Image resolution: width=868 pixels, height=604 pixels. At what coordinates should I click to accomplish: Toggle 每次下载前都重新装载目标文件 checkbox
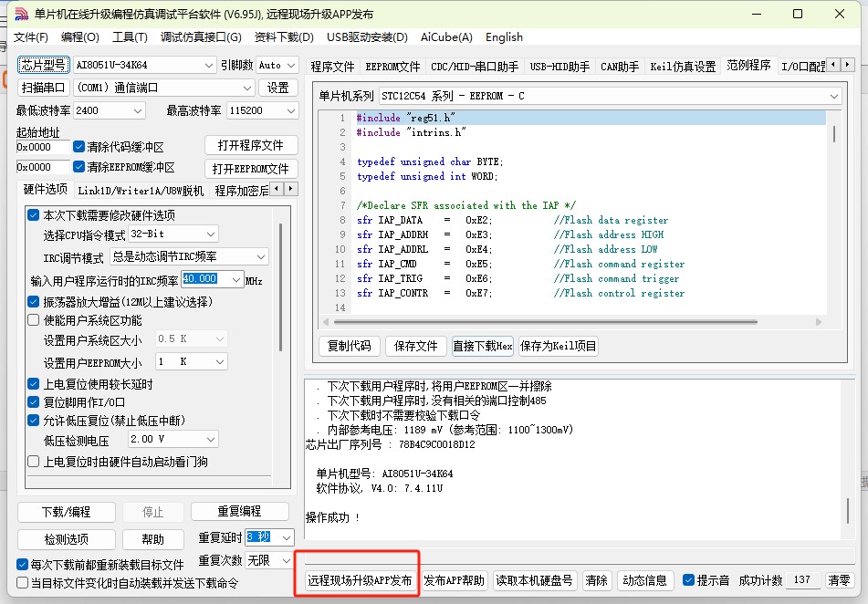click(x=22, y=564)
